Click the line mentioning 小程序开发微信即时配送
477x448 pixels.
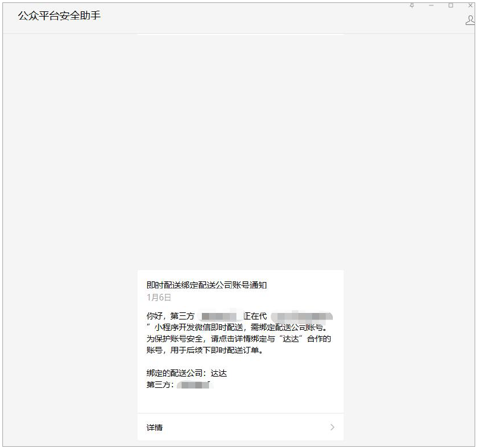238,327
